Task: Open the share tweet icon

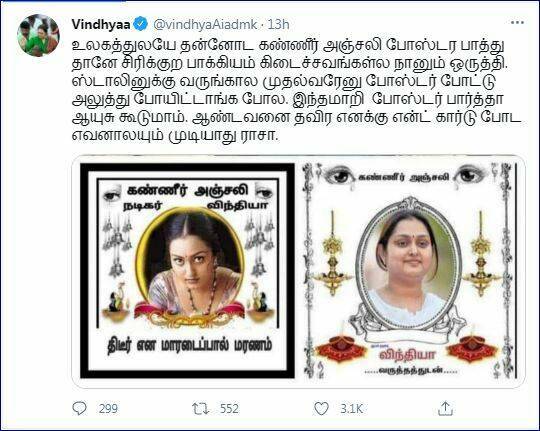Action: (445, 408)
